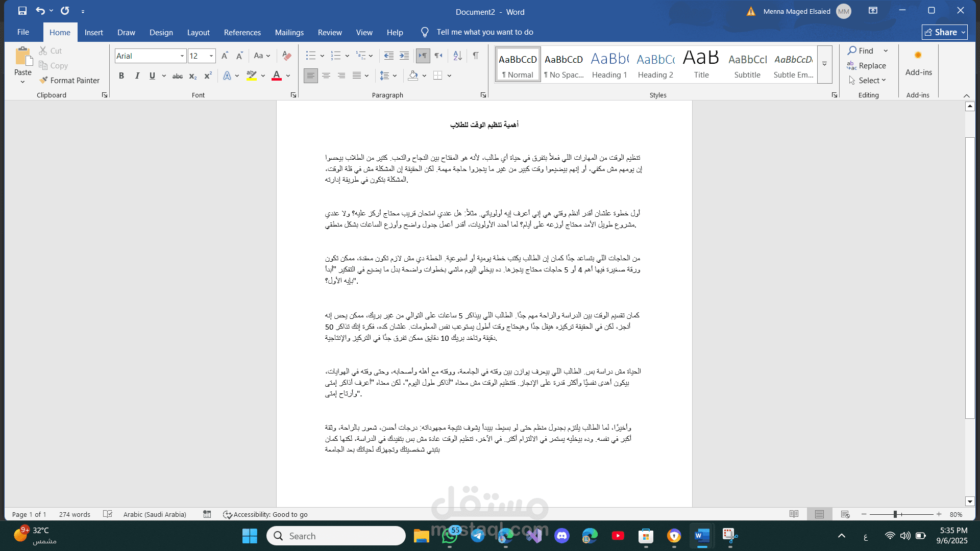Switch to the Layout tab
980x551 pixels.
(198, 32)
